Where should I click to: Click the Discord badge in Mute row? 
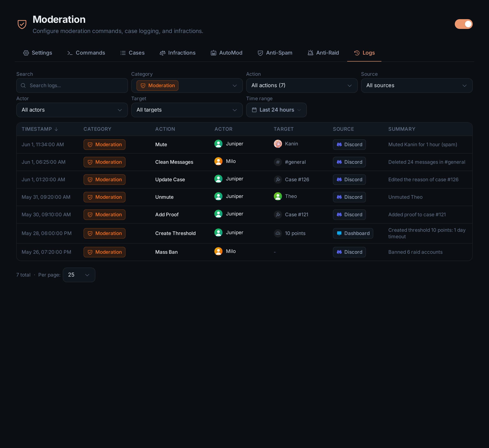(349, 145)
